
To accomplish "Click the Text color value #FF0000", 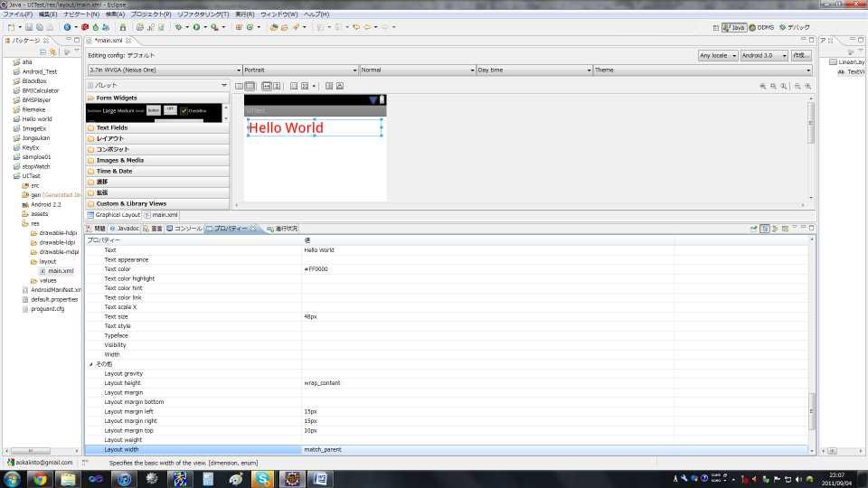I will click(316, 269).
